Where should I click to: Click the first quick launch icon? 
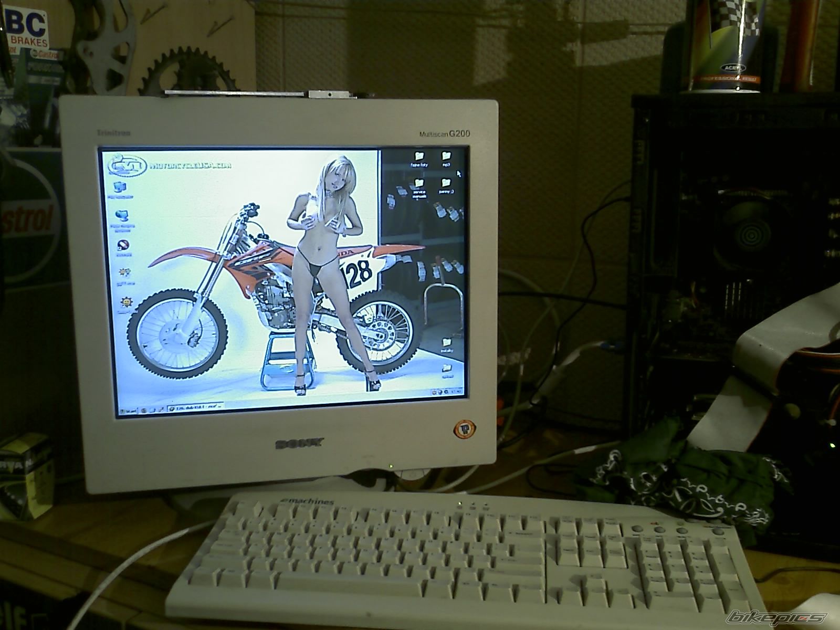pyautogui.click(x=145, y=409)
